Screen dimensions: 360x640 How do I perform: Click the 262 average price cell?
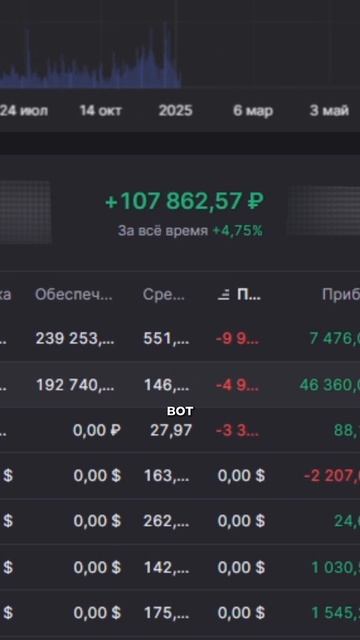167,521
